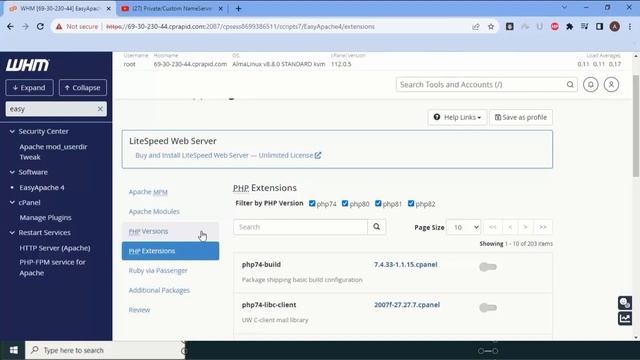This screenshot has width=640, height=360.
Task: Click the share page icon in address bar
Action: (476, 27)
